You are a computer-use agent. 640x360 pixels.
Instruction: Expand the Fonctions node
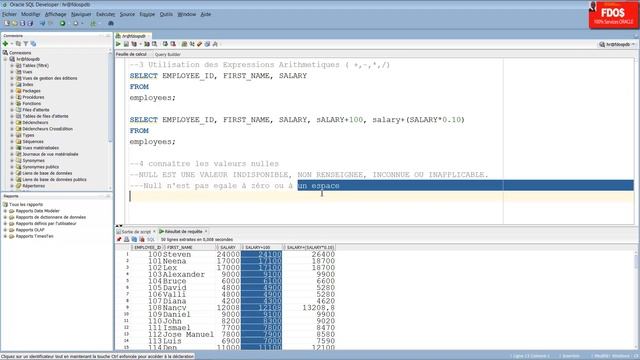tap(12, 103)
